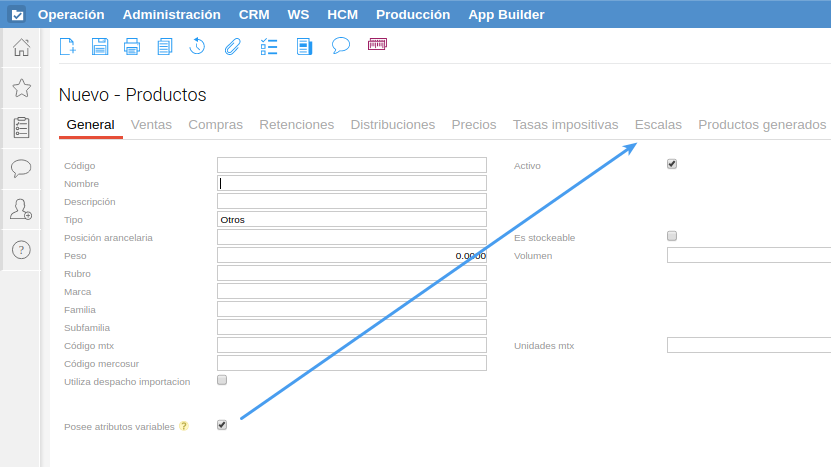Go to home via sidebar house icon
The width and height of the screenshot is (831, 467).
pos(21,47)
